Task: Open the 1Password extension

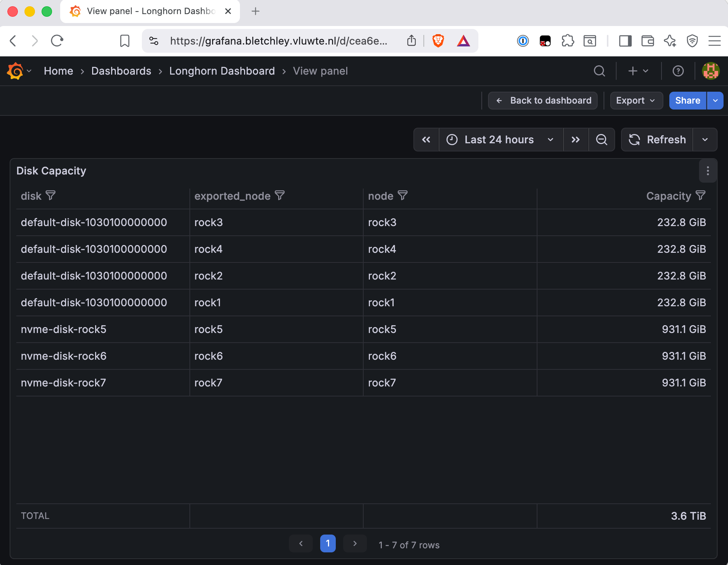Action: coord(523,40)
